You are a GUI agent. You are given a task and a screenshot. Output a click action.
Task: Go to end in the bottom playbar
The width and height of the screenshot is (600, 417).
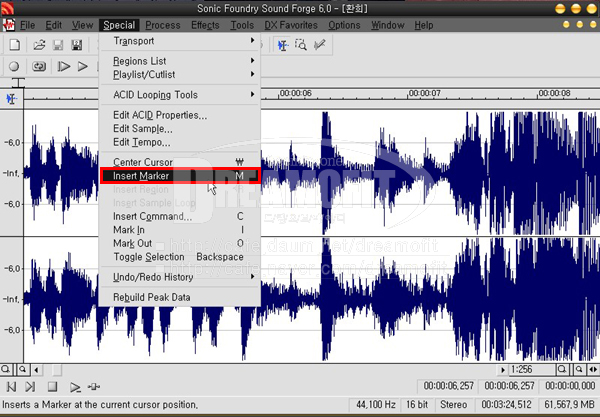pos(30,387)
